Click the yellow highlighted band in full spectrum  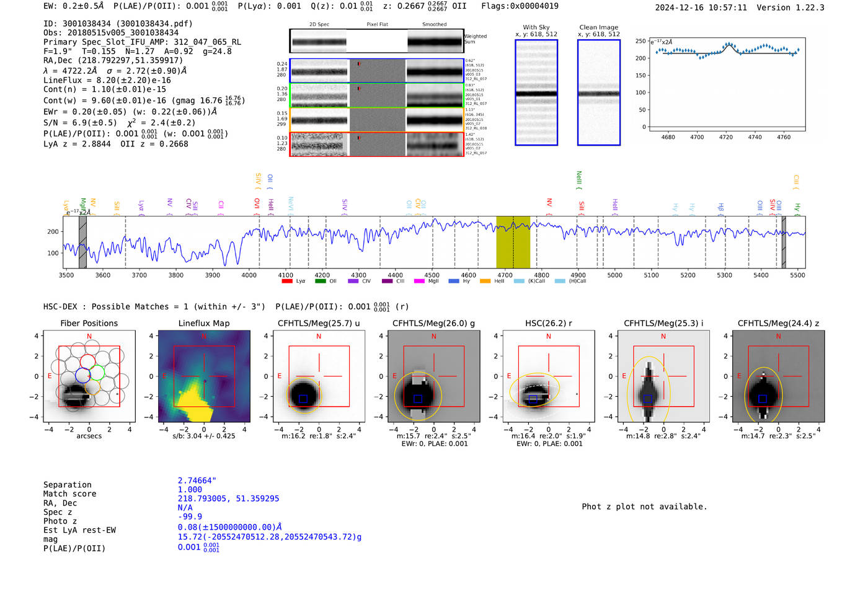tap(513, 242)
